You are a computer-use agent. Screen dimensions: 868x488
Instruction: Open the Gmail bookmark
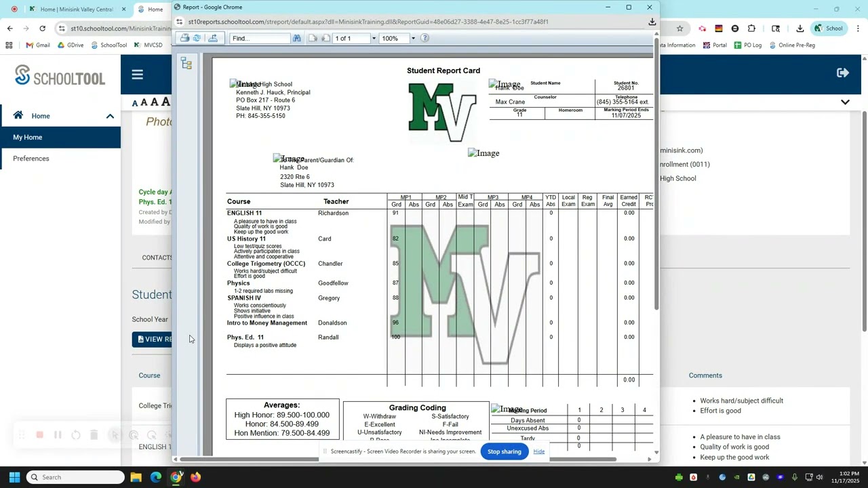[x=38, y=45]
